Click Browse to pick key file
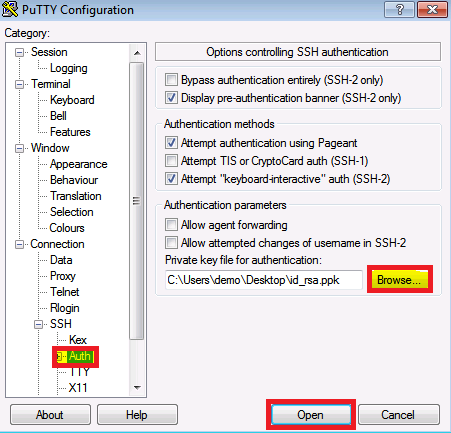This screenshot has width=451, height=433. 399,280
